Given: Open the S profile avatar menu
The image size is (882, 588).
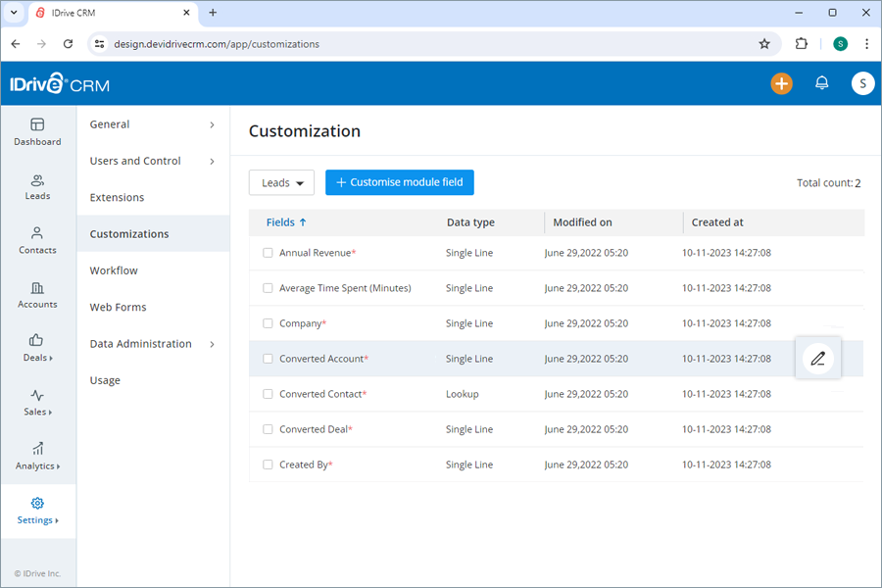Looking at the screenshot, I should [x=862, y=83].
